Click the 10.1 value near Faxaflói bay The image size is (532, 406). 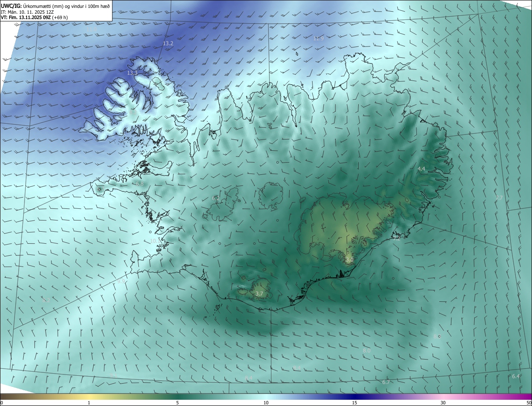155,241
